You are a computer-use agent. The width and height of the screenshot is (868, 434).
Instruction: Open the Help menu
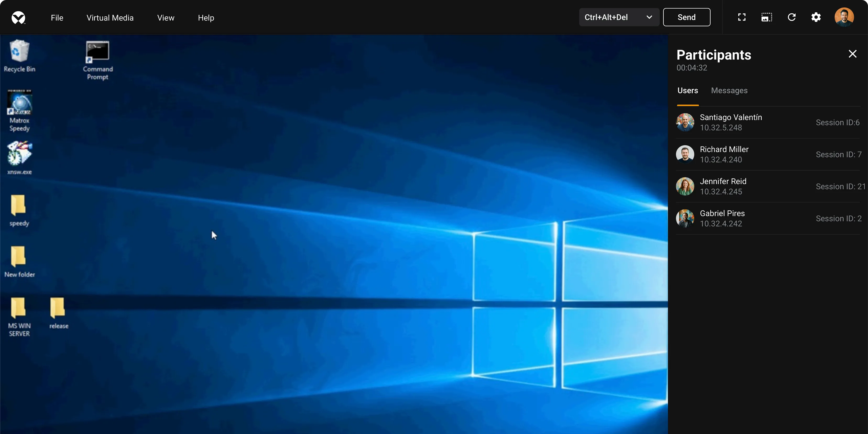point(206,18)
